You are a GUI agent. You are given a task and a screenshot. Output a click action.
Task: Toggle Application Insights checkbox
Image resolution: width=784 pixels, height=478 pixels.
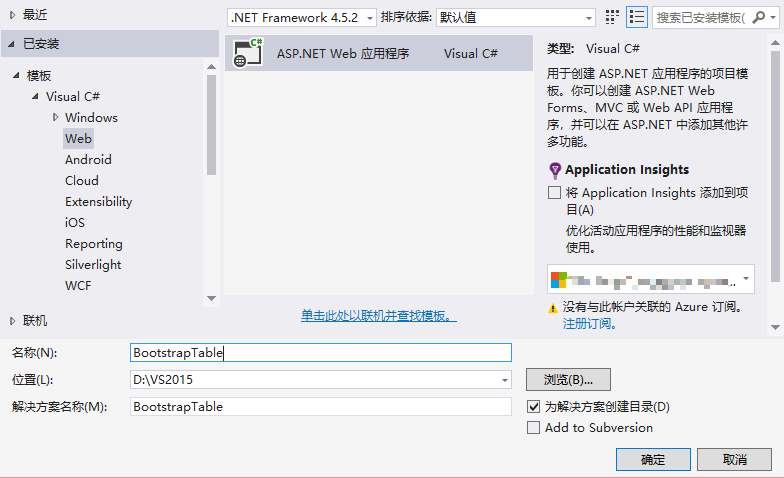[554, 192]
